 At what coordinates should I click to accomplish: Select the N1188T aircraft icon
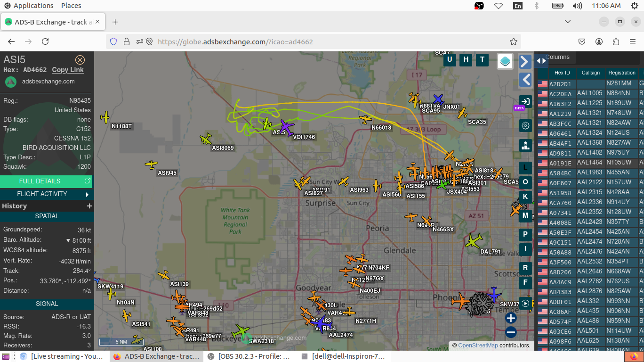click(x=105, y=117)
